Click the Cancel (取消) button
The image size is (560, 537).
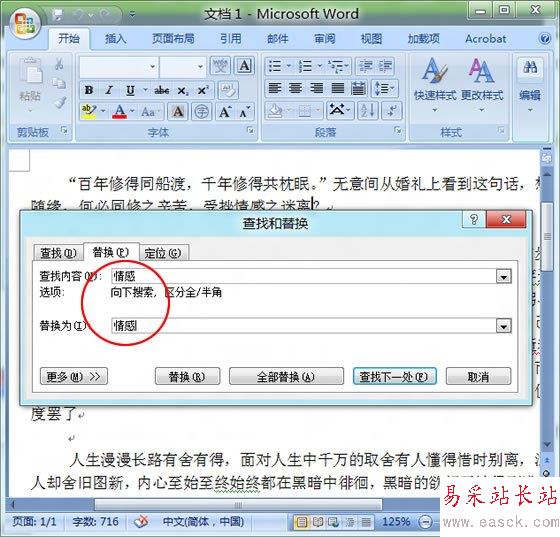[x=479, y=376]
